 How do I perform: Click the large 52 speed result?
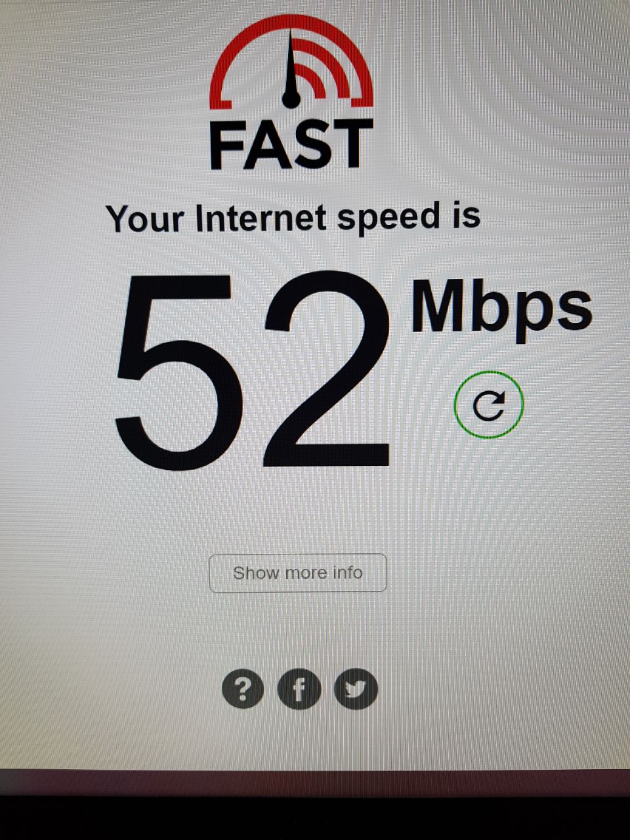(253, 371)
